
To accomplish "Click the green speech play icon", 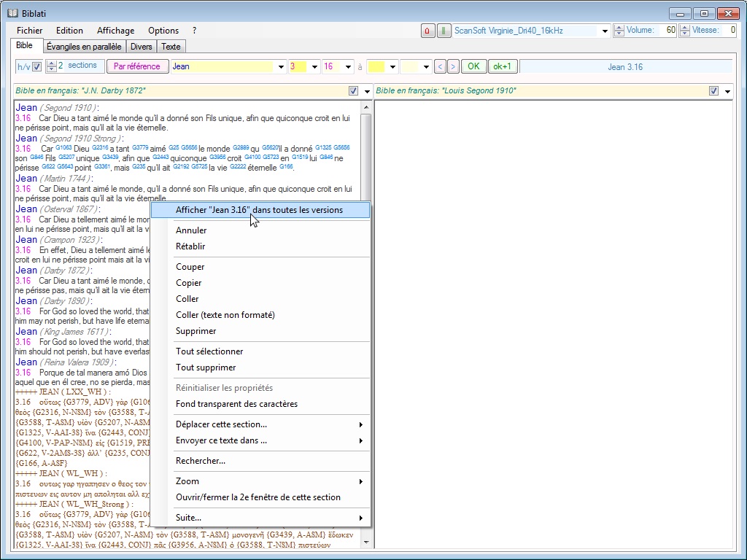I will point(444,31).
